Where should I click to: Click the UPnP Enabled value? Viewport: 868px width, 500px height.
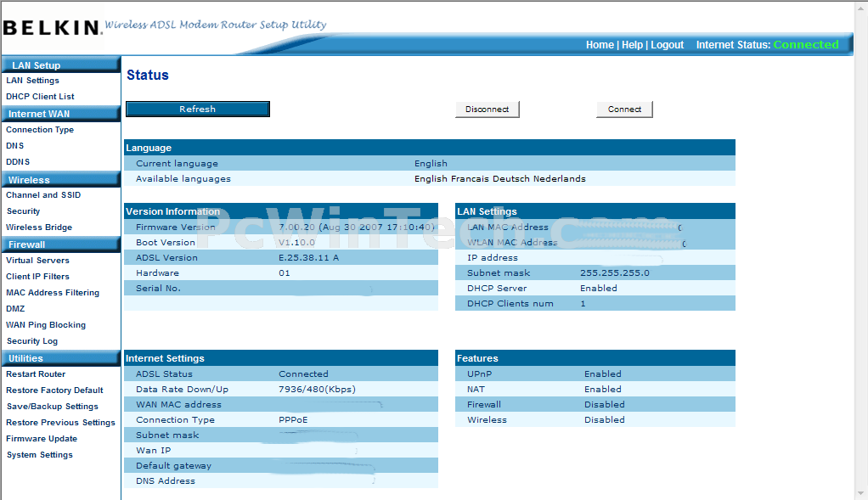click(x=603, y=374)
